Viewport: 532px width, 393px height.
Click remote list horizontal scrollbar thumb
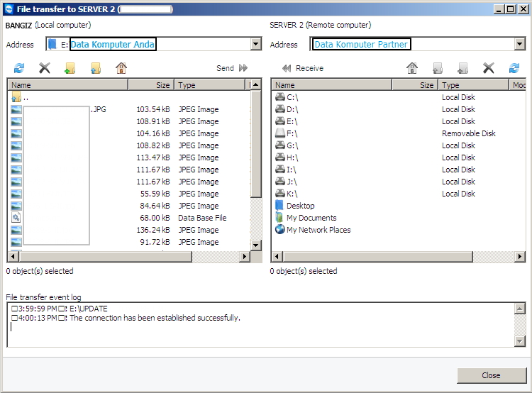(x=378, y=257)
